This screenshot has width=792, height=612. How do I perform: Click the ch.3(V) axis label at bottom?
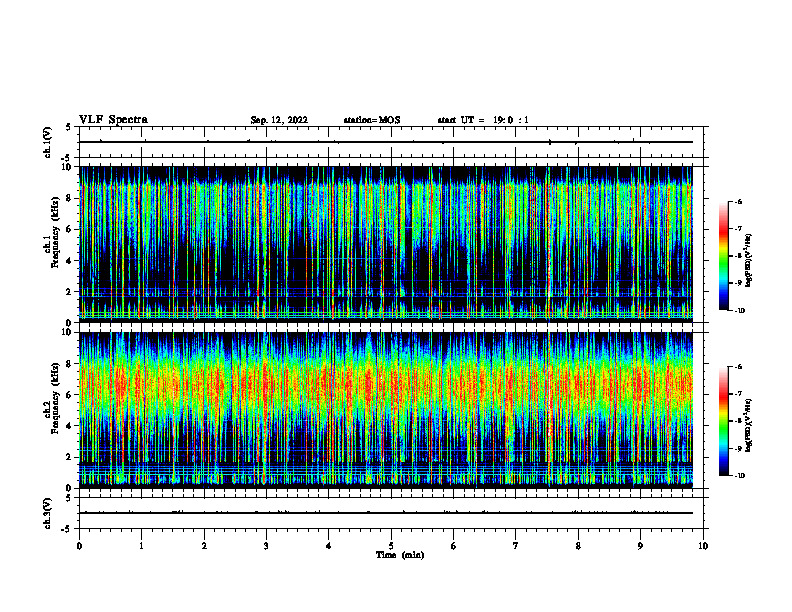tap(47, 513)
